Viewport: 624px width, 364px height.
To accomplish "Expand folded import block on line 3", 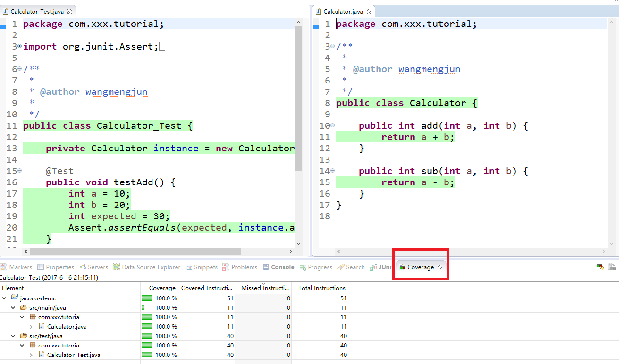I will (x=19, y=46).
